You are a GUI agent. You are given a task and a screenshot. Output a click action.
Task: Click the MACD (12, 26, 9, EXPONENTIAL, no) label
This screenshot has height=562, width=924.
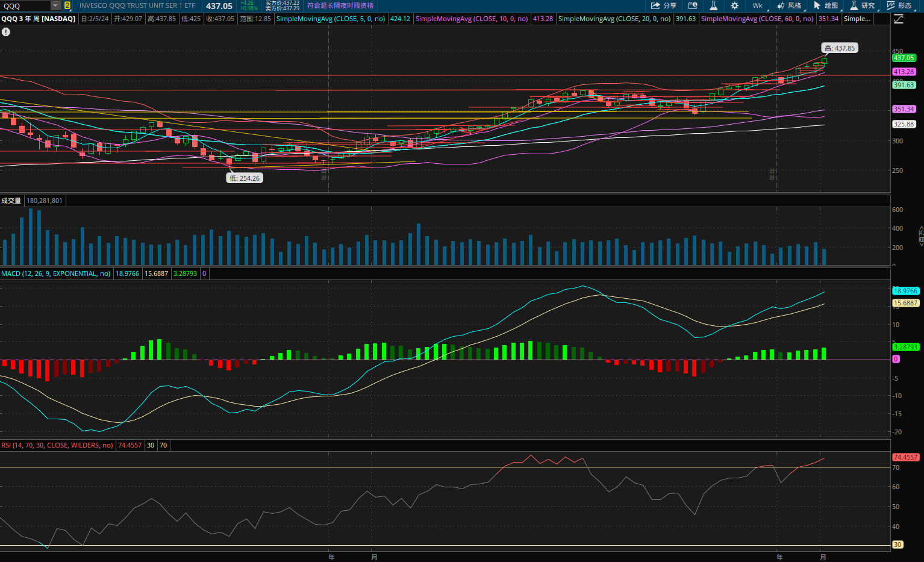pyautogui.click(x=56, y=273)
